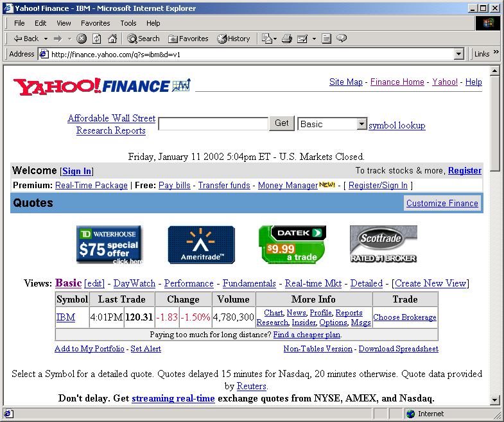
Task: Switch to the Performance view
Action: pos(189,283)
